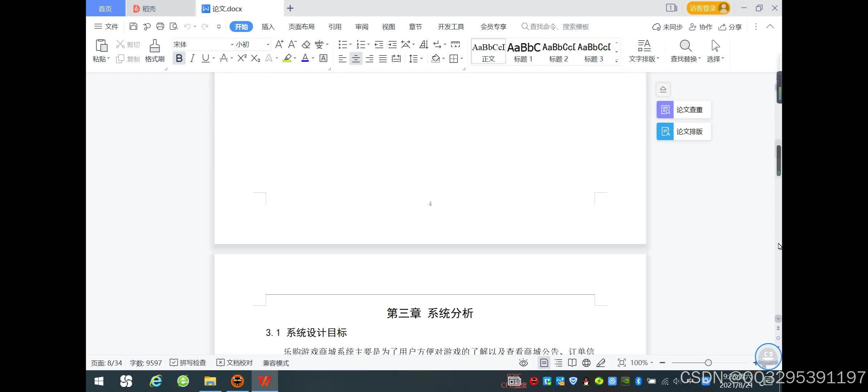Toggle Underline formatting

[205, 58]
